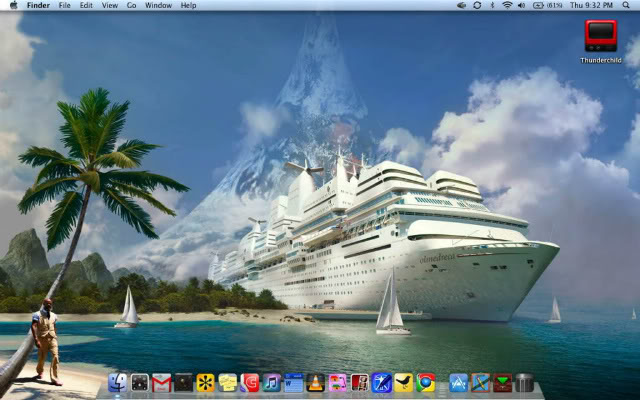Open the Gmail app in Dock
Viewport: 640px width, 400px height.
(162, 383)
